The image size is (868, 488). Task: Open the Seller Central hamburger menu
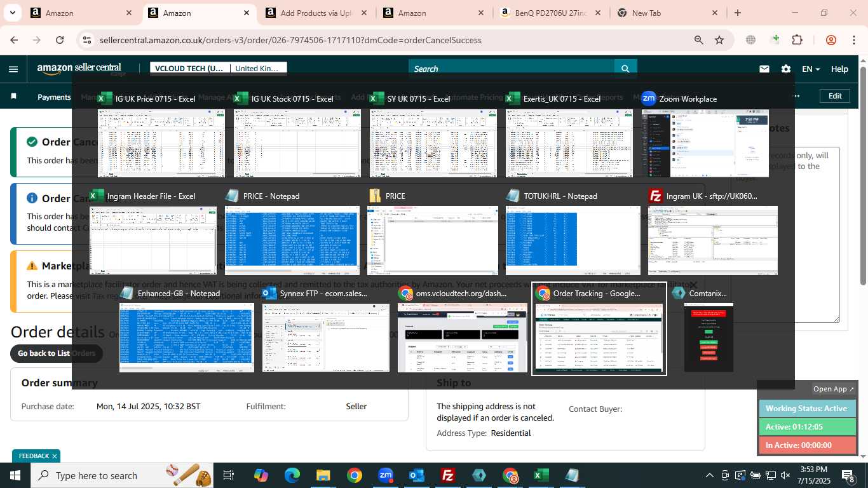click(13, 69)
